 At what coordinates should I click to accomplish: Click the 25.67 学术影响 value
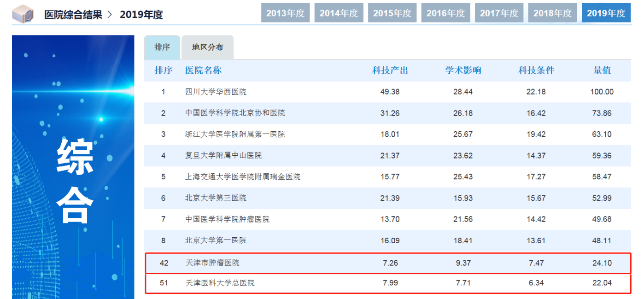(x=463, y=134)
